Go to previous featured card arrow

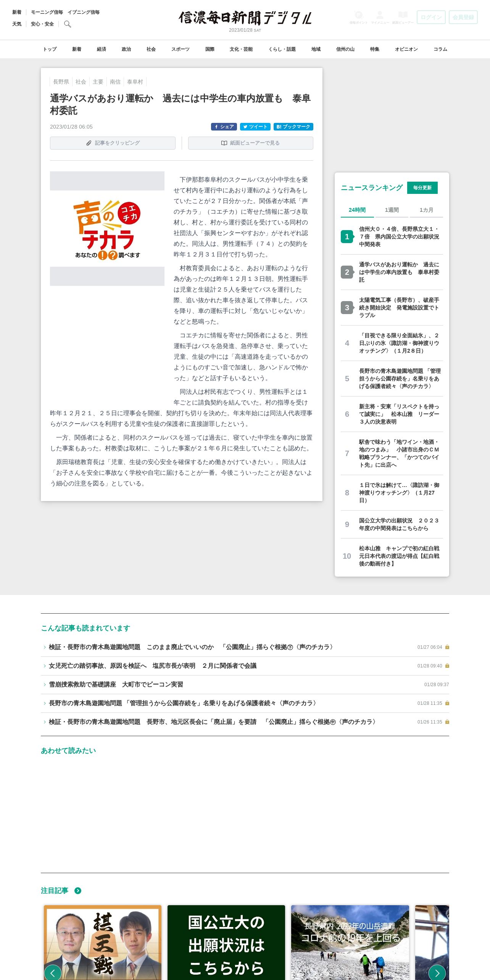(53, 973)
